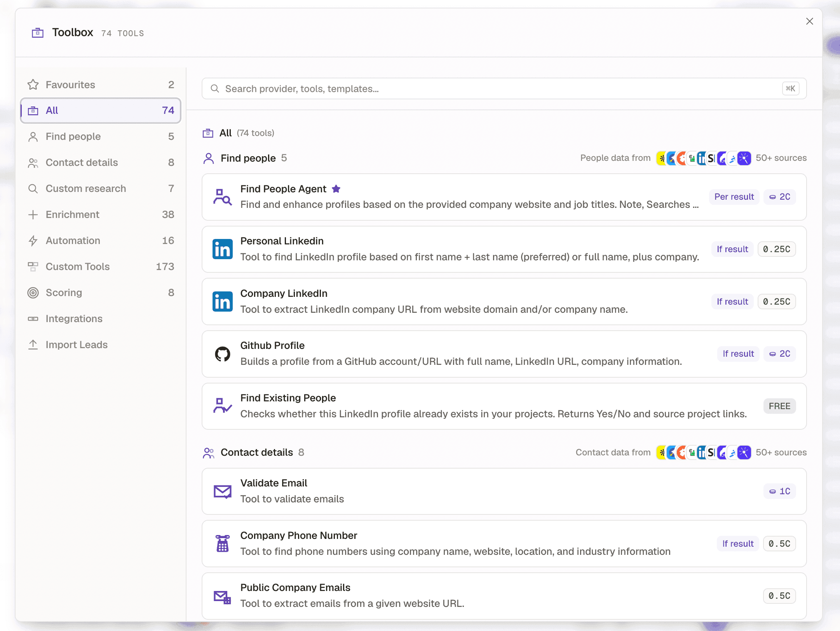
Task: Open the Find People Agent tool title
Action: click(x=283, y=189)
